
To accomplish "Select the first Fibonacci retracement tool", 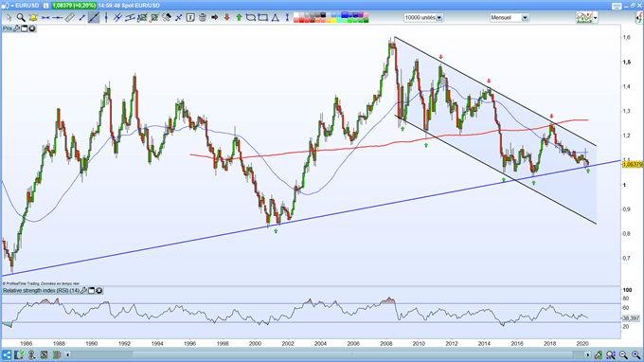I will point(142,18).
